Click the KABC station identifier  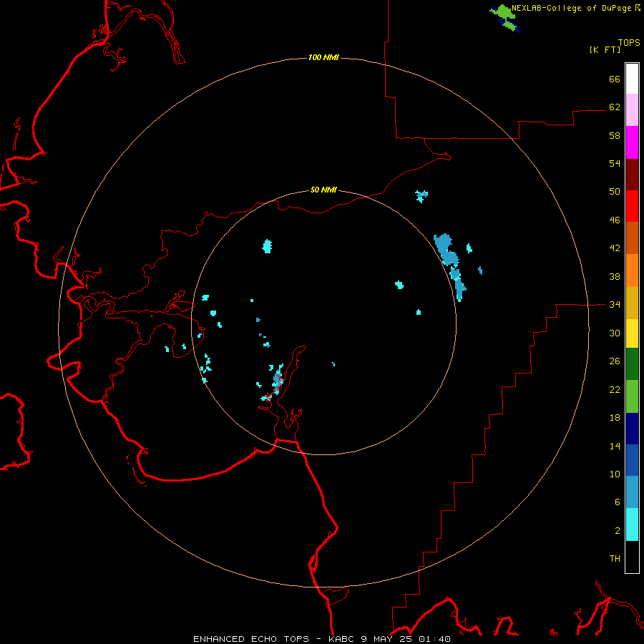[342, 639]
